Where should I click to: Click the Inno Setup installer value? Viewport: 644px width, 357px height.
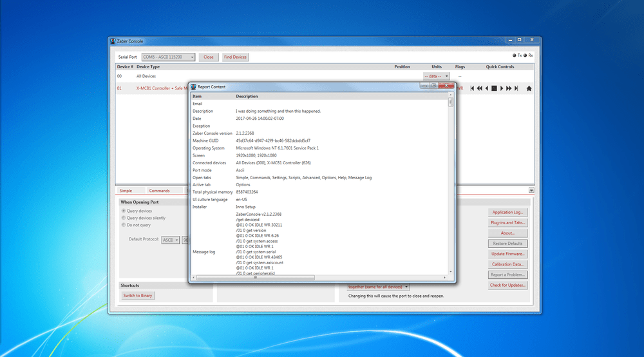tap(245, 207)
